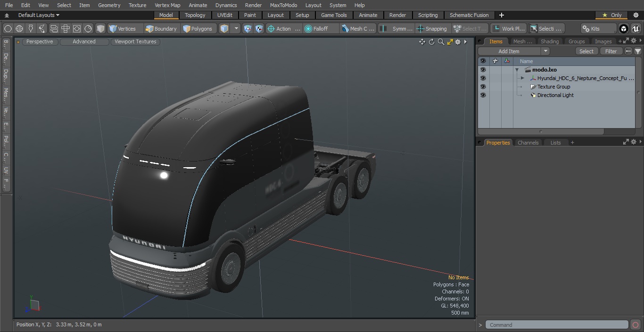The image size is (644, 332).
Task: Switch to Paint layout tab
Action: coord(250,15)
